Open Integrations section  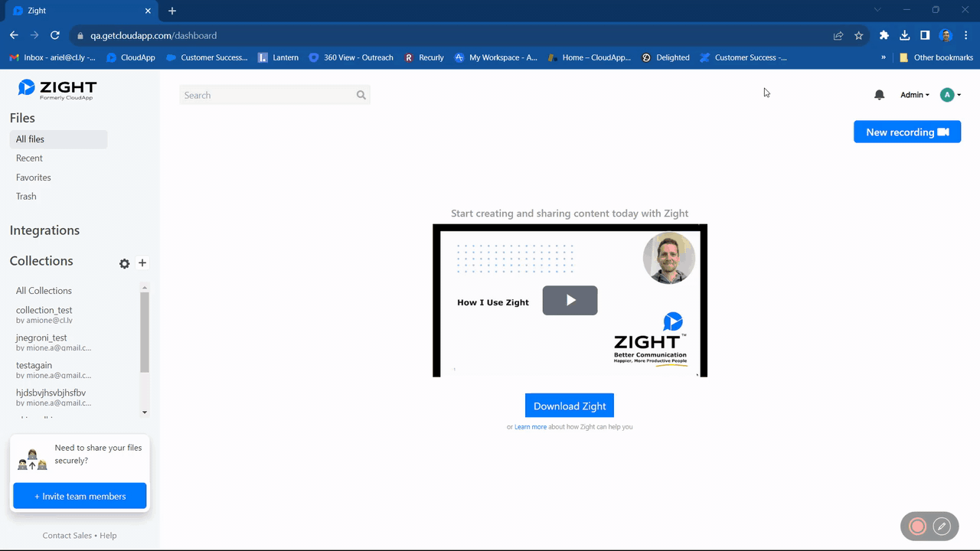[44, 230]
